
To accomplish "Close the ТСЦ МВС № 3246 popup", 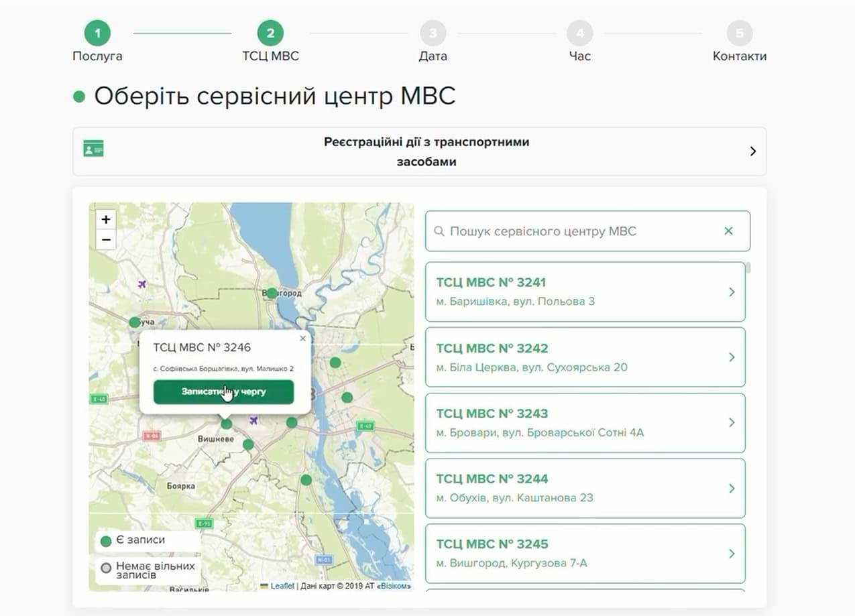I will tap(302, 338).
